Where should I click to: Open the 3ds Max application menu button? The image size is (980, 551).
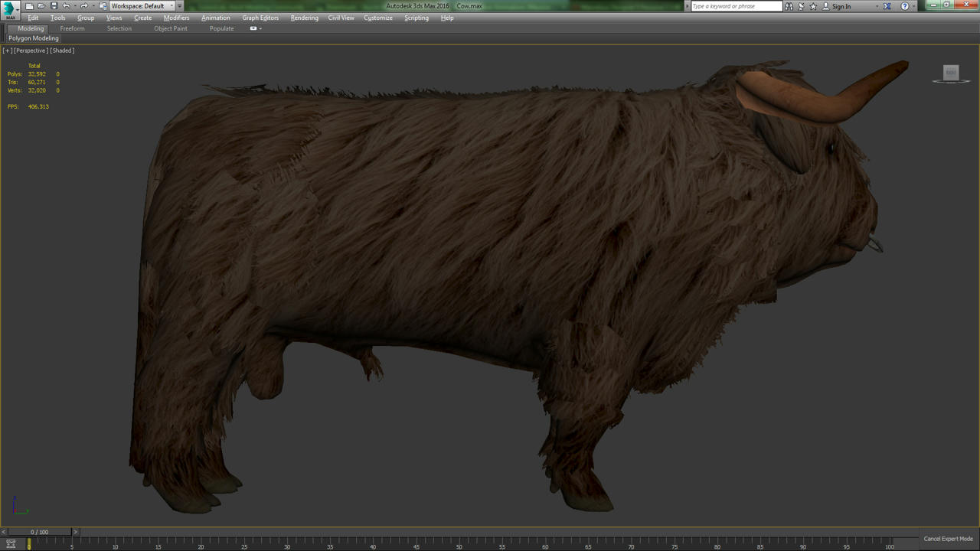coord(10,9)
